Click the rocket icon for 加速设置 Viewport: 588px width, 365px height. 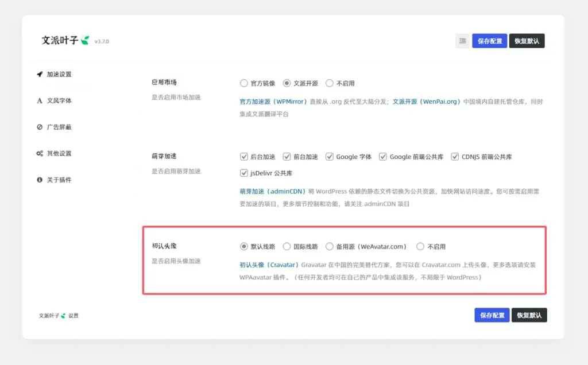[x=40, y=74]
